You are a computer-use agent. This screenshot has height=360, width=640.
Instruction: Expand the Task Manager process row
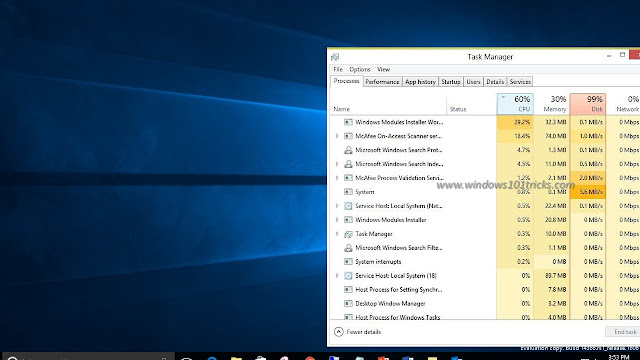click(x=337, y=234)
